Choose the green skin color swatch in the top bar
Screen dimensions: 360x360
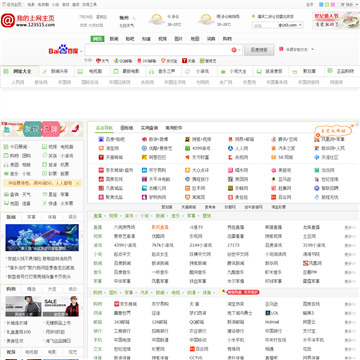pyautogui.click(x=327, y=5)
